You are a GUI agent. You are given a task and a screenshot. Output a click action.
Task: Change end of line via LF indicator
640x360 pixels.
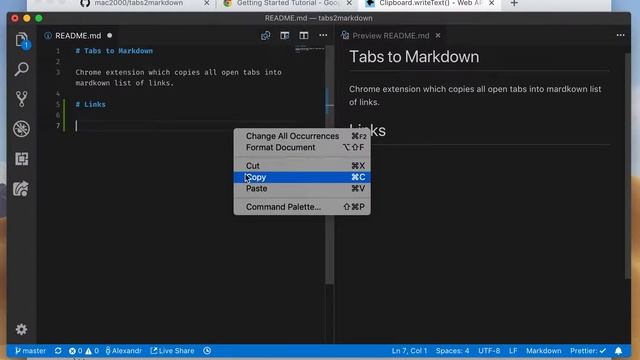(x=513, y=351)
